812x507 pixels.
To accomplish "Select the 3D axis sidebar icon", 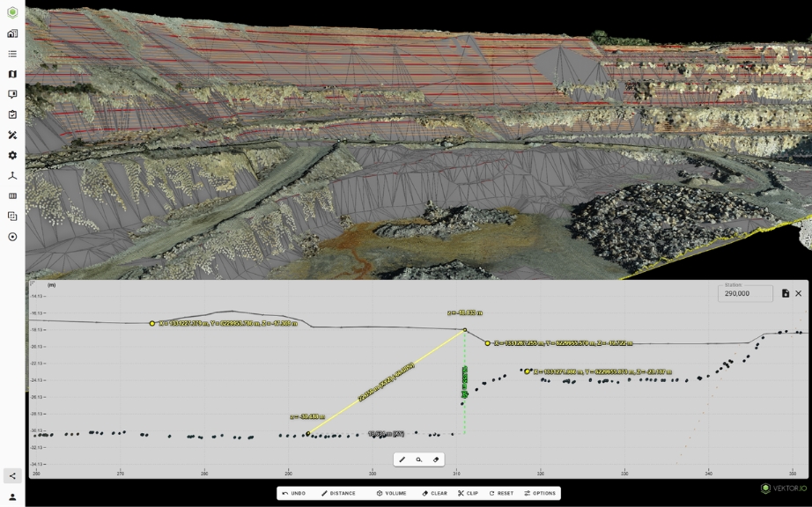I will click(x=12, y=175).
